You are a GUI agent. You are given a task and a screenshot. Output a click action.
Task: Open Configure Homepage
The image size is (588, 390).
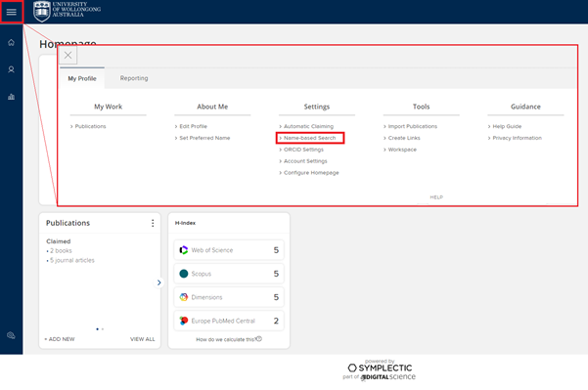[x=311, y=173]
